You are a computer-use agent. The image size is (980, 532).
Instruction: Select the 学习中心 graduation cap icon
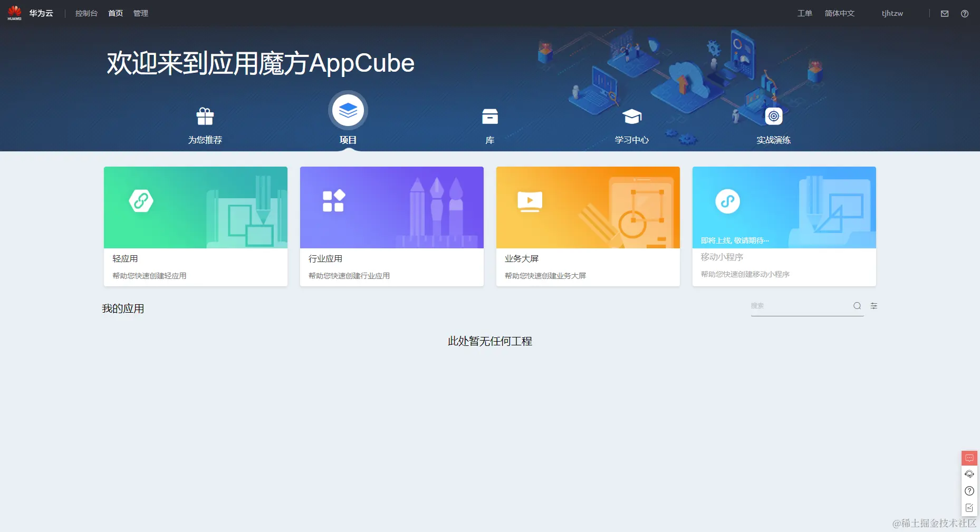632,116
